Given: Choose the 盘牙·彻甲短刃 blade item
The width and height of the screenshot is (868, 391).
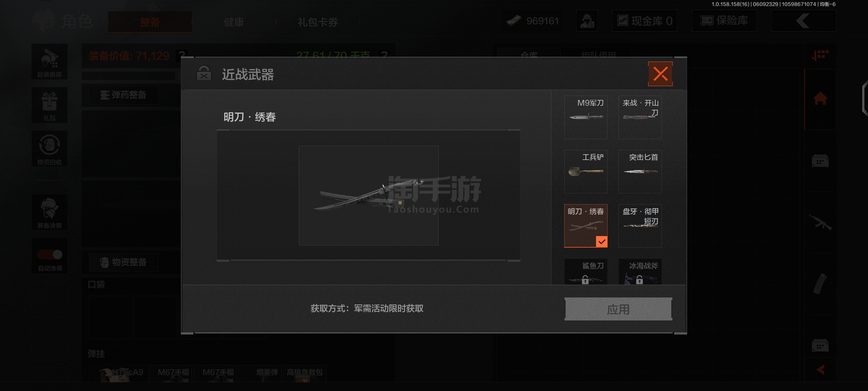Looking at the screenshot, I should point(640,226).
